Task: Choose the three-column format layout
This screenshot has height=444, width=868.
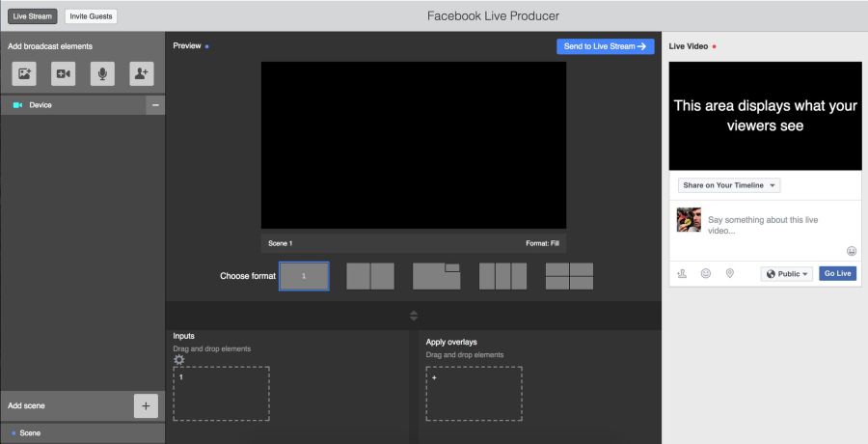Action: coord(502,276)
